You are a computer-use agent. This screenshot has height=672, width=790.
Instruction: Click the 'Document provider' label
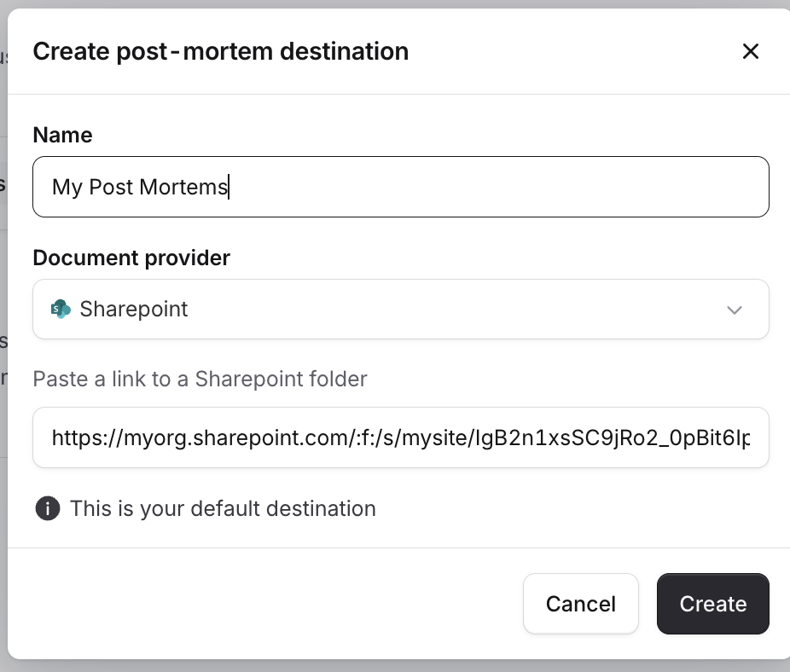point(131,258)
